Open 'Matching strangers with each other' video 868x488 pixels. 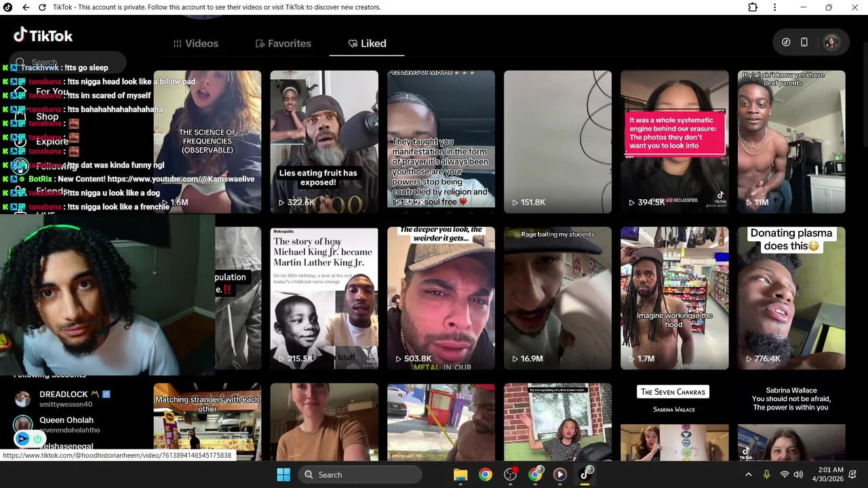208,422
